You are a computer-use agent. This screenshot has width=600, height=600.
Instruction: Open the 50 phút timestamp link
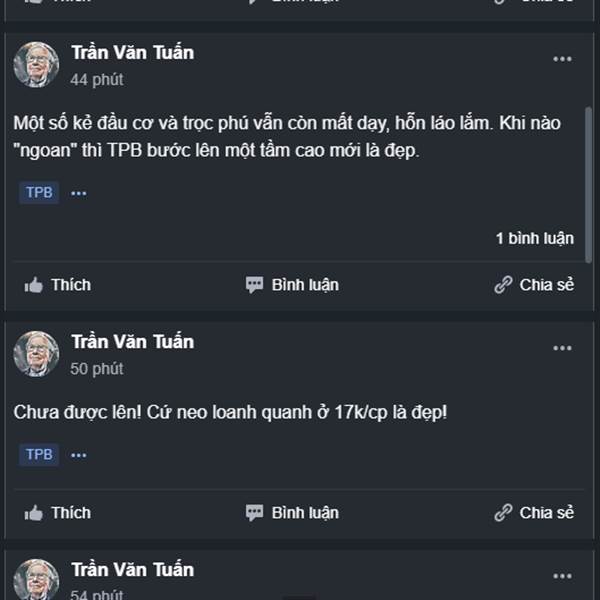pos(97,369)
